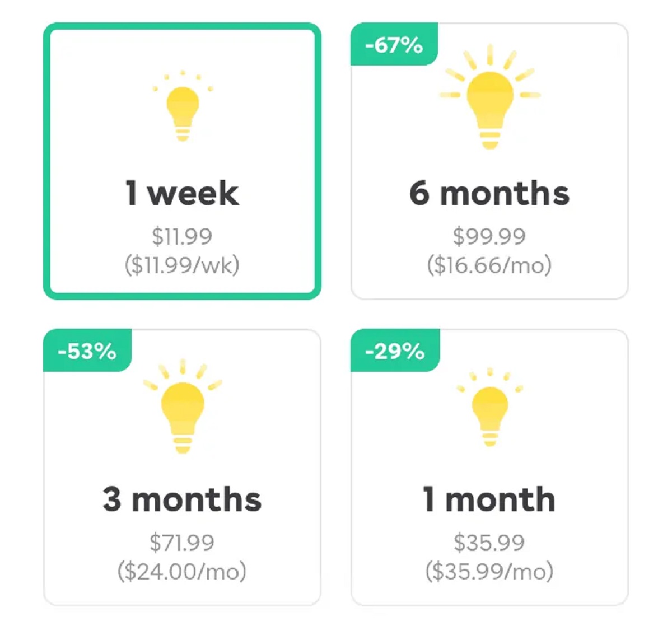Click the $35.99 total price
The image size is (672, 626).
(489, 543)
